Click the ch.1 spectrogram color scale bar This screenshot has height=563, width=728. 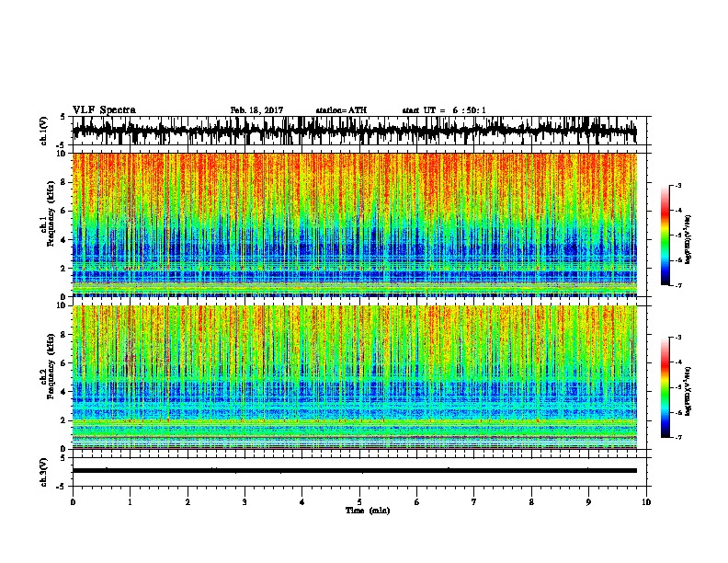pos(665,236)
